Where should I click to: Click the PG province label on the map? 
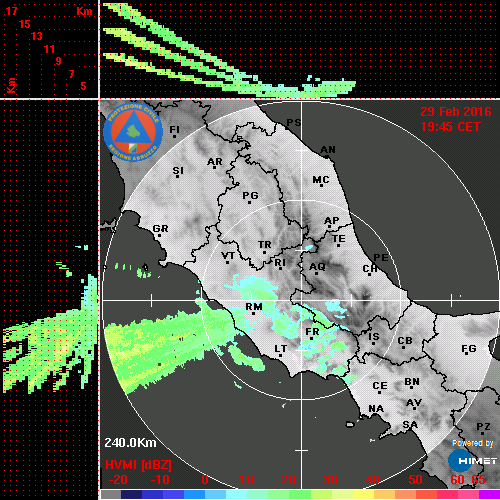(250, 195)
